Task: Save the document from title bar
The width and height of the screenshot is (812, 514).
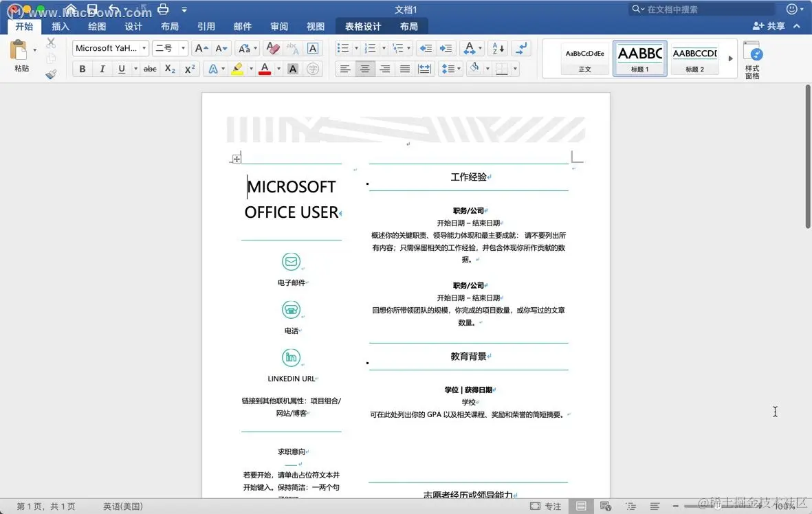Action: 92,10
